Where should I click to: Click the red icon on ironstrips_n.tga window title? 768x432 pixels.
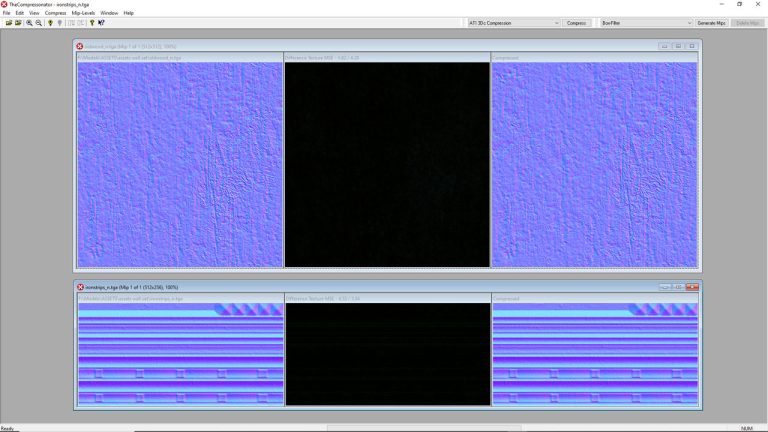[80, 287]
